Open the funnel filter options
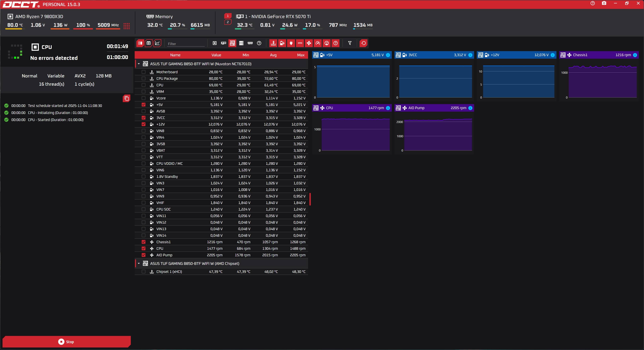644x350 pixels. click(350, 43)
